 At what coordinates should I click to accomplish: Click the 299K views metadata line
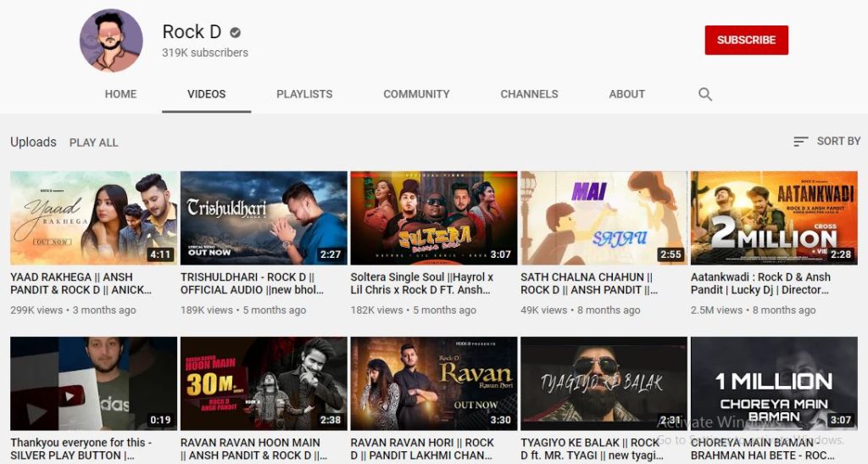(73, 310)
